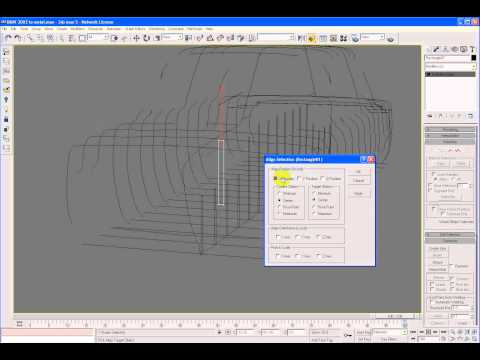This screenshot has width=480, height=360.
Task: Click the reactor lock-shaped icon in left toolbar
Action: 6,119
